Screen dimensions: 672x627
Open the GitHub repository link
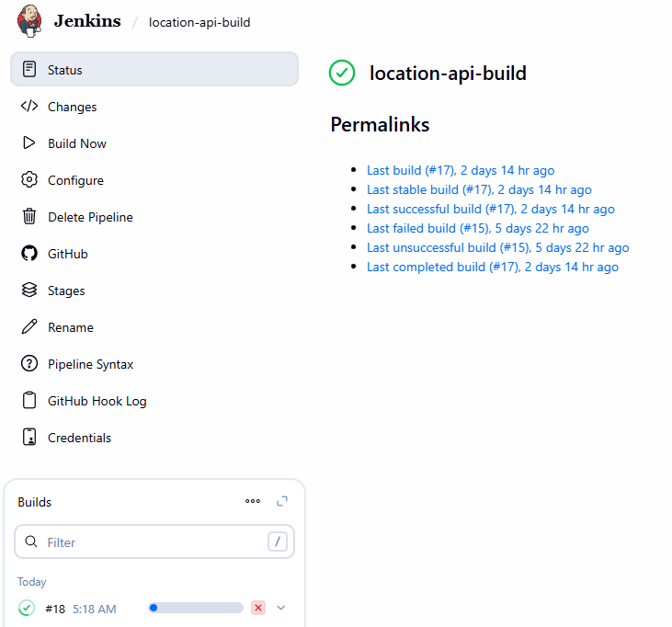(67, 254)
